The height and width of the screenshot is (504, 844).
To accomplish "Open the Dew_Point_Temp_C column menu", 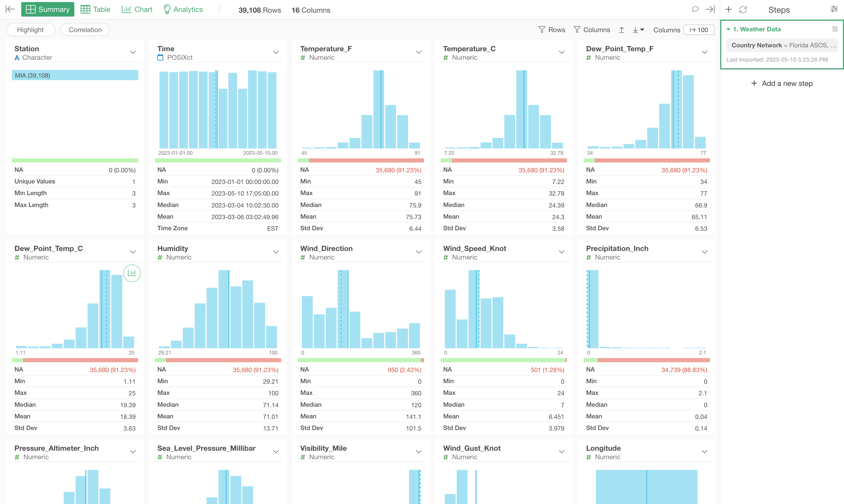I will (133, 252).
